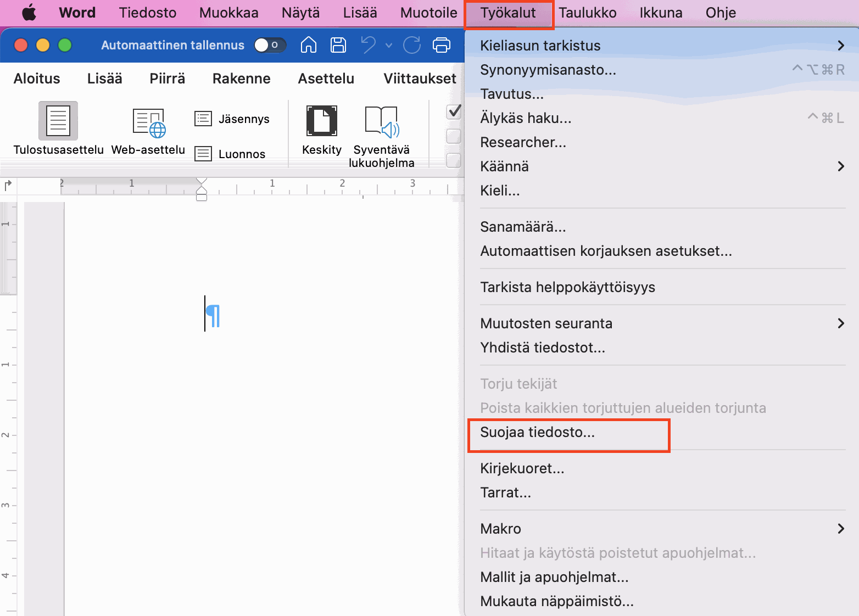Open Mallit ja apuohjelmat
Image resolution: width=859 pixels, height=616 pixels.
[x=662, y=577]
